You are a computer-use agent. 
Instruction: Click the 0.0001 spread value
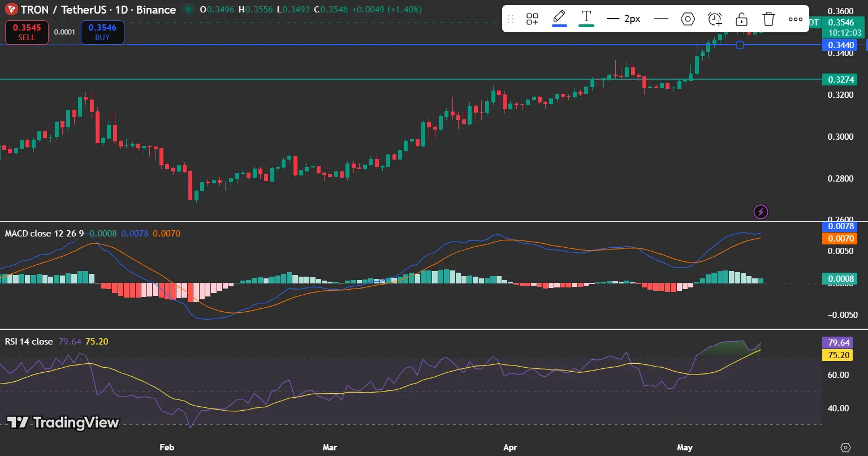point(64,32)
